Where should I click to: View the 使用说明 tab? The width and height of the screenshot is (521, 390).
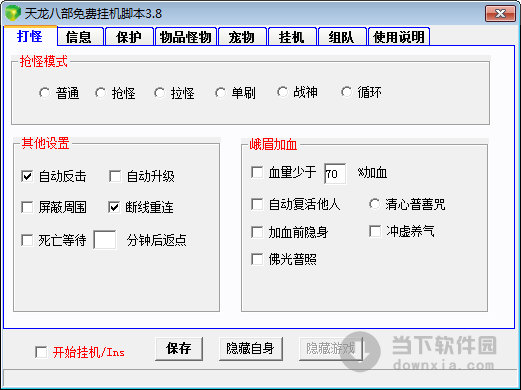point(399,37)
